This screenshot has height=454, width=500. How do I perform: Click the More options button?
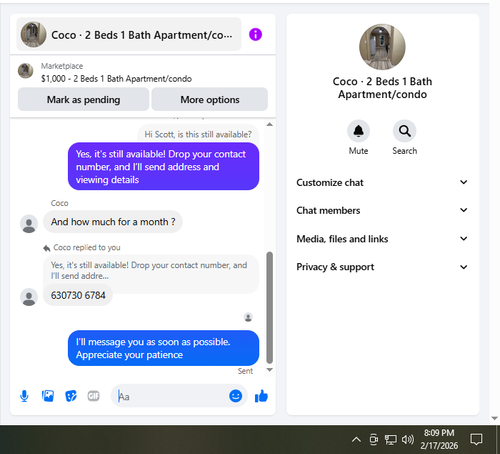[210, 99]
